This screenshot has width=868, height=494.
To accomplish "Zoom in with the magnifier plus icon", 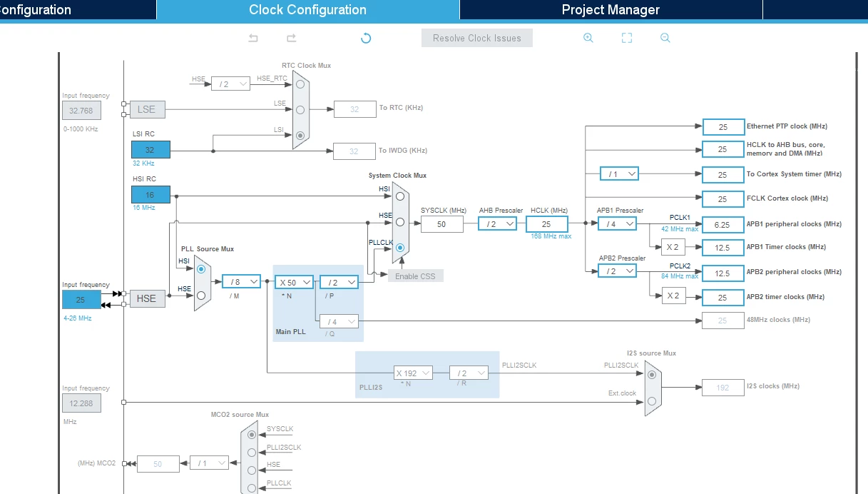I will (588, 38).
